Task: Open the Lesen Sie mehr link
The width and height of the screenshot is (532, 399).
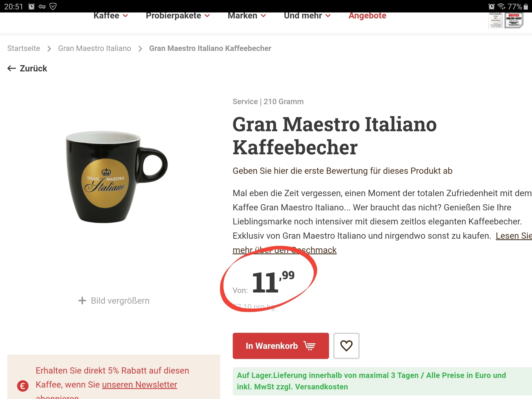Action: pos(514,236)
